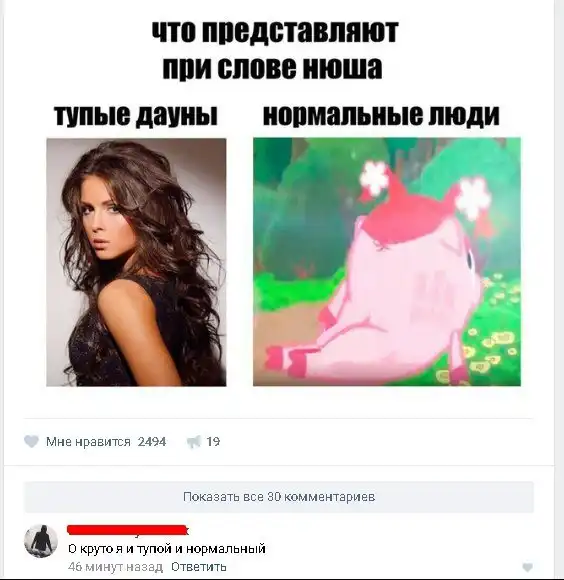Open the commenter's redacted name link
The height and width of the screenshot is (580, 564).
[128, 530]
